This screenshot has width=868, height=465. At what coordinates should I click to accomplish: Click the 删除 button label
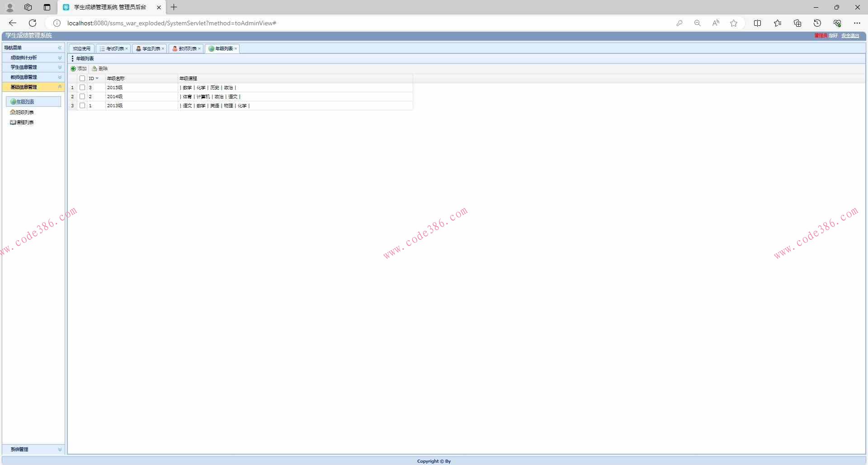pos(103,69)
